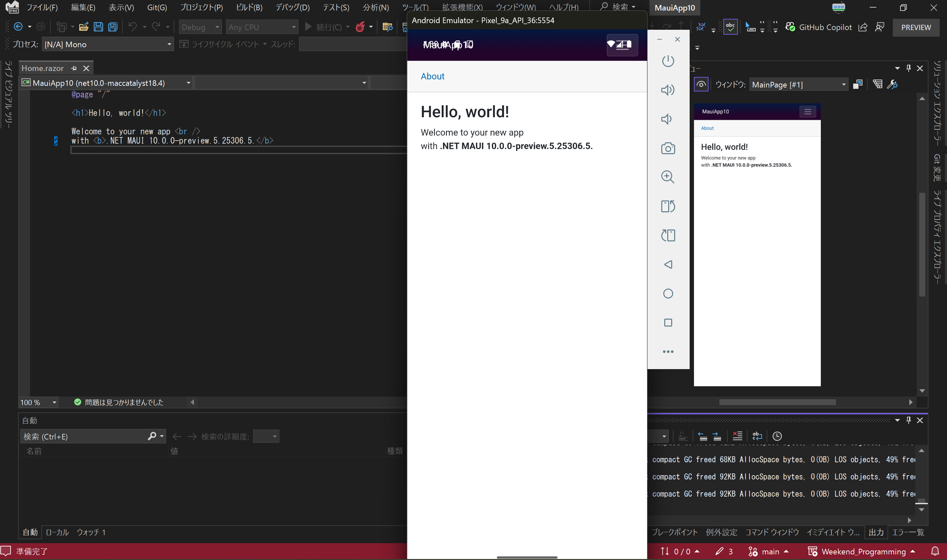Expand the main branch selector in status bar
The image size is (947, 560).
(x=769, y=552)
